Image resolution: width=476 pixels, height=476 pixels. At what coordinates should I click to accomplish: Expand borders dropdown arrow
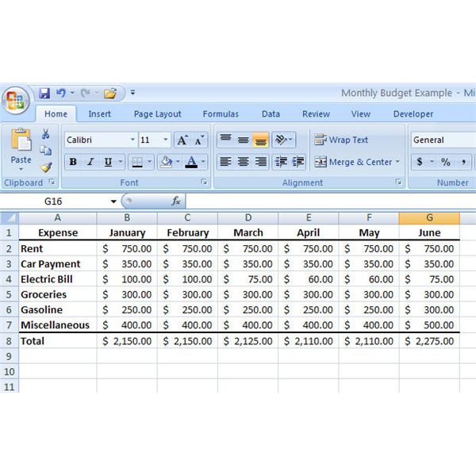pyautogui.click(x=149, y=162)
